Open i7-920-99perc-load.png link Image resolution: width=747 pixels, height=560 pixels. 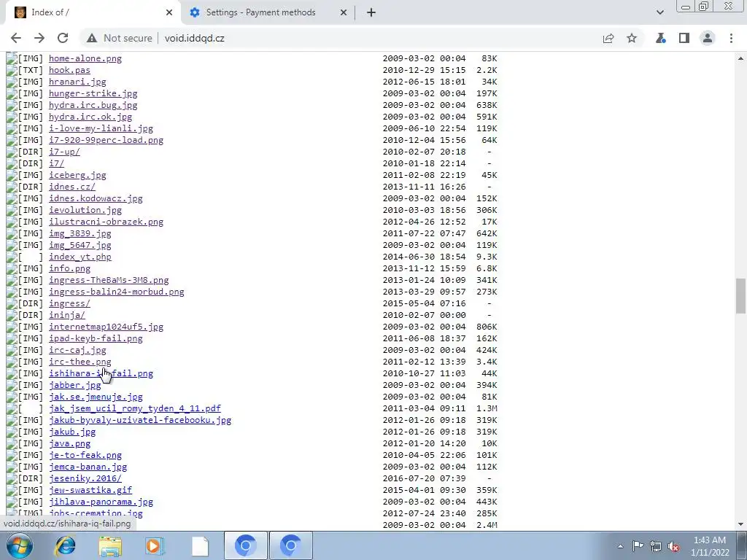[107, 140]
